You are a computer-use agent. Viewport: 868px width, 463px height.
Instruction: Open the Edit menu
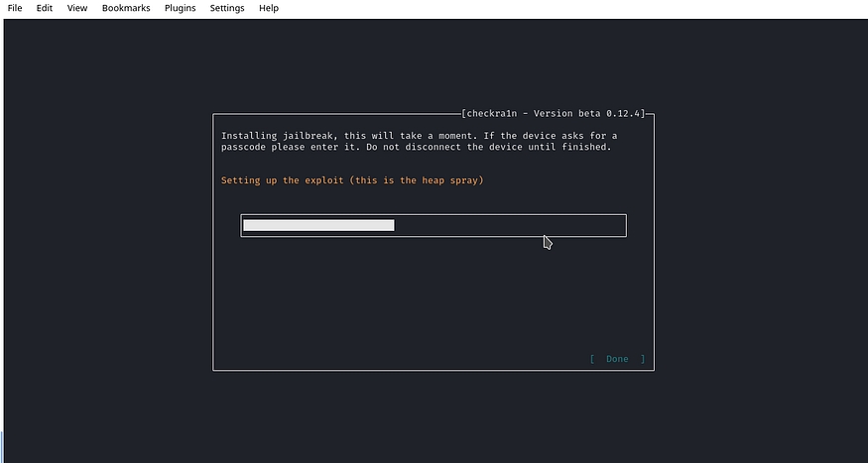point(45,8)
